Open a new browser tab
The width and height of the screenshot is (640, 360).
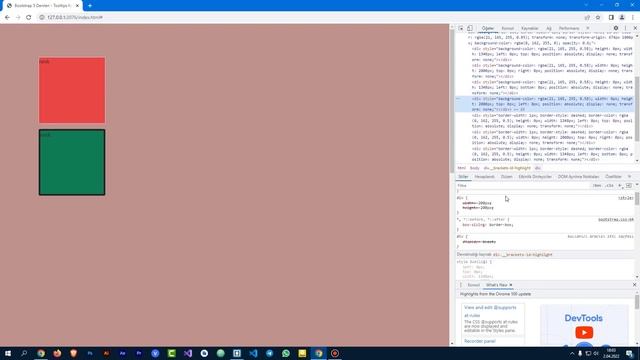pos(90,6)
